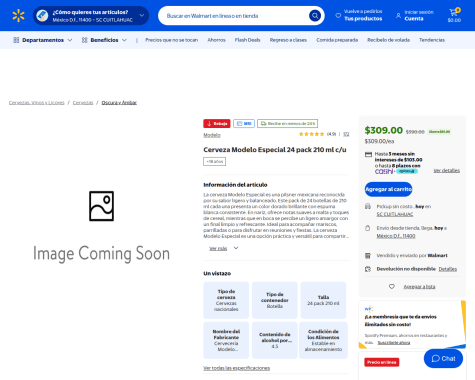Open the Tendencias section
This screenshot has height=380, width=475.
point(432,40)
